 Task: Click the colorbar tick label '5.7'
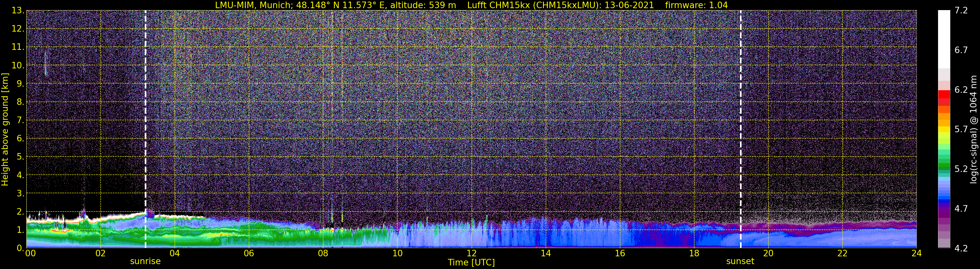[961, 130]
